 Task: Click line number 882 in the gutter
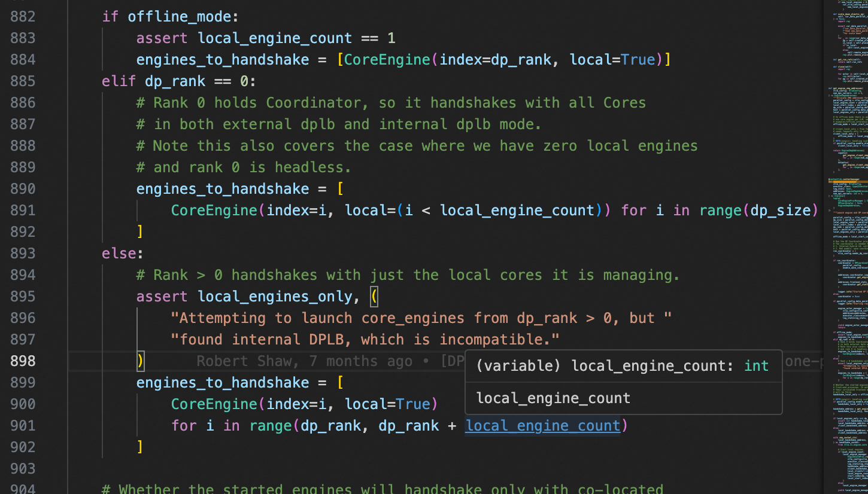click(23, 16)
